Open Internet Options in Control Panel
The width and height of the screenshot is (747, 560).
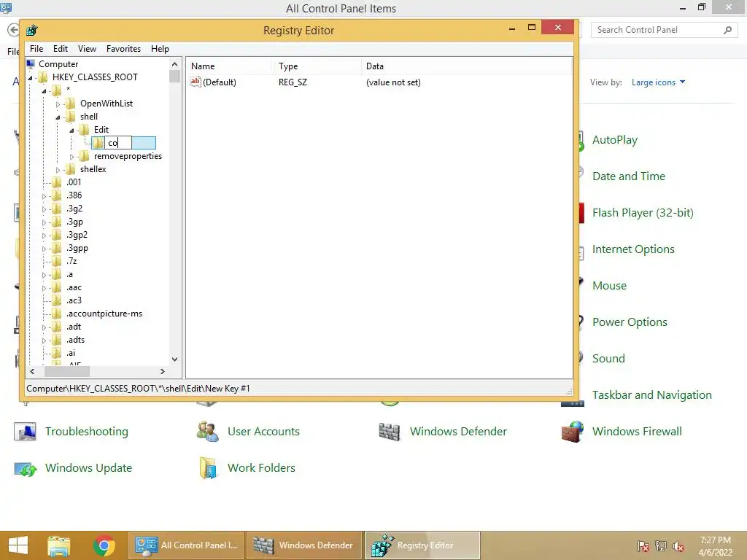(633, 249)
